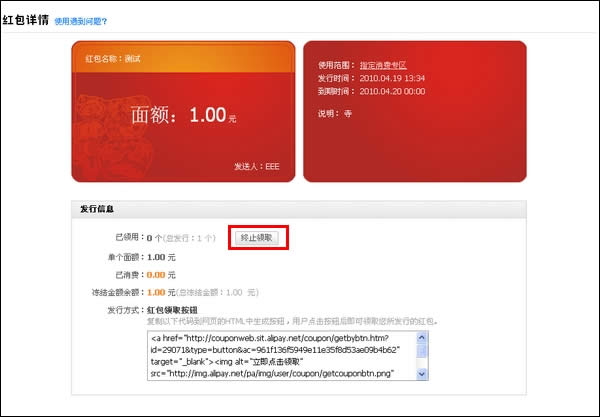
Task: Click the 发行信息 section header
Action: [97, 209]
